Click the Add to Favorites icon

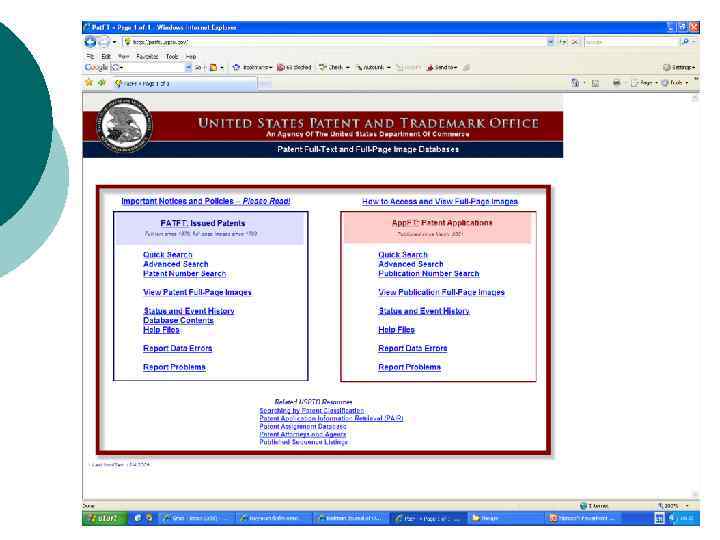tap(101, 83)
